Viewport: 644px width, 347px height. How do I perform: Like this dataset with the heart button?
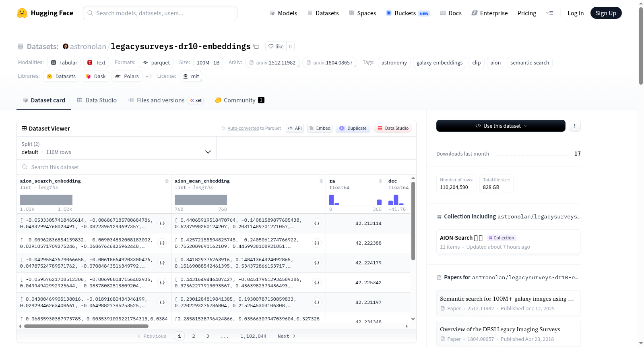point(276,46)
